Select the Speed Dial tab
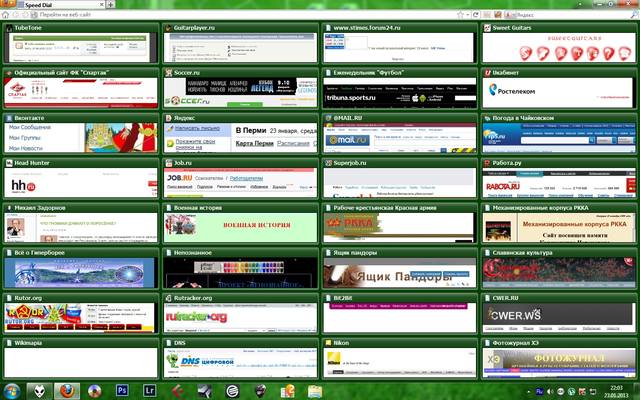The width and height of the screenshot is (640, 400). [50, 5]
